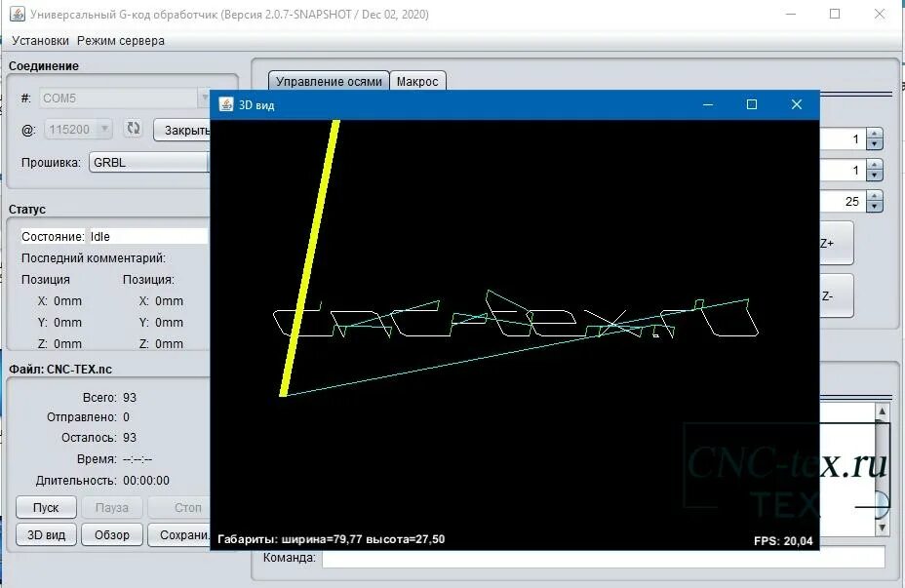
Task: Click the Габариты dimensions text
Action: click(332, 539)
